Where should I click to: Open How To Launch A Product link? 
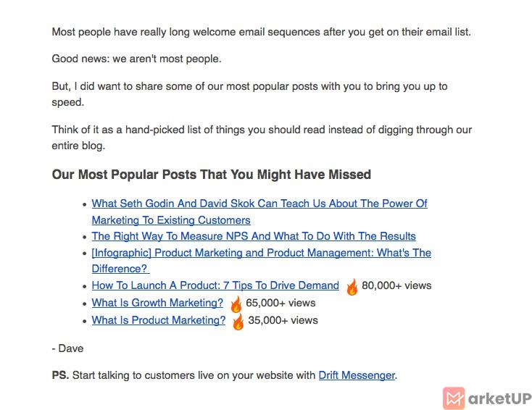tap(215, 285)
